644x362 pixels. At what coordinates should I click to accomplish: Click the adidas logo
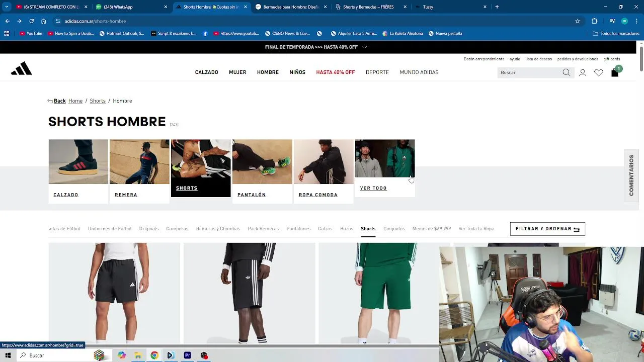click(x=22, y=69)
